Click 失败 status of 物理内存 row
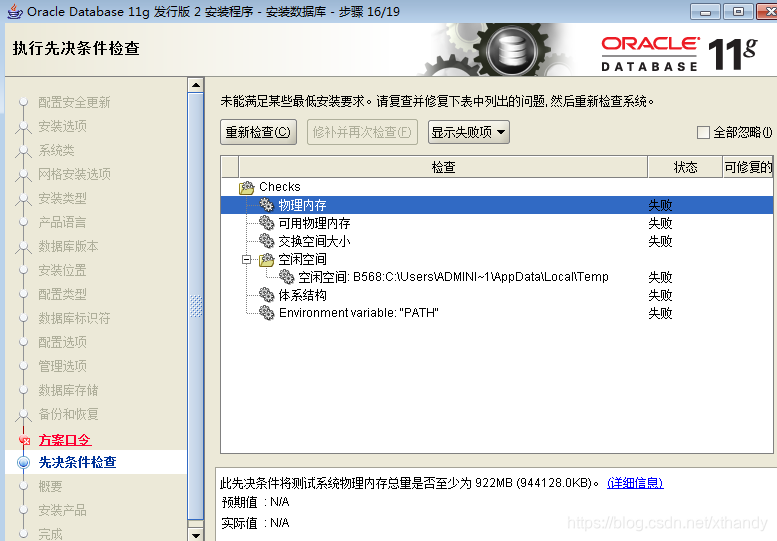Screen dimensions: 777x541 [660, 205]
